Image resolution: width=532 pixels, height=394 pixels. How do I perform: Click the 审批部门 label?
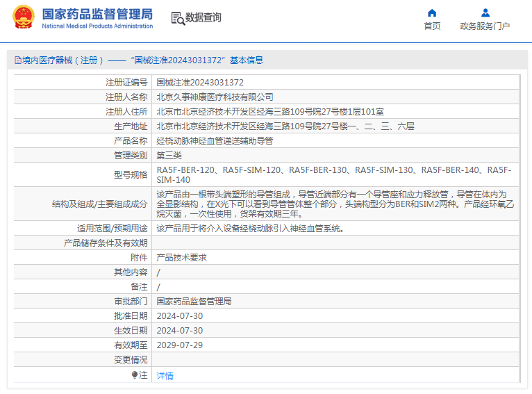click(131, 302)
